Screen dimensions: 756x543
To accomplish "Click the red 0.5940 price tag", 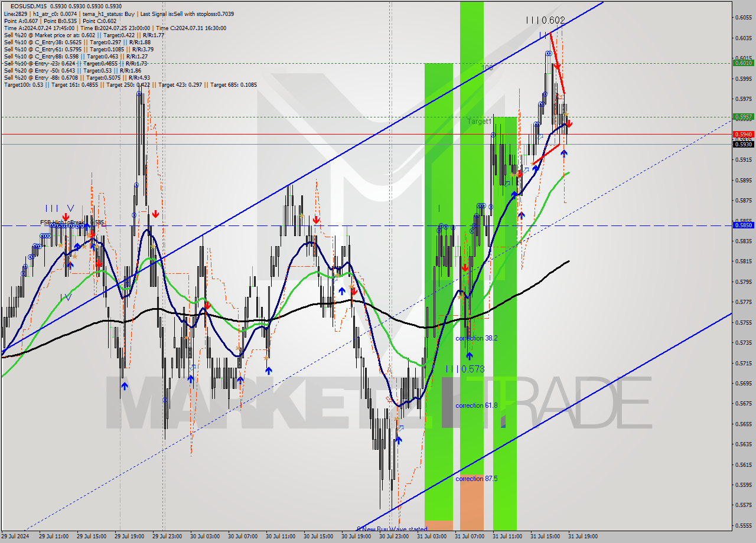I will point(743,134).
